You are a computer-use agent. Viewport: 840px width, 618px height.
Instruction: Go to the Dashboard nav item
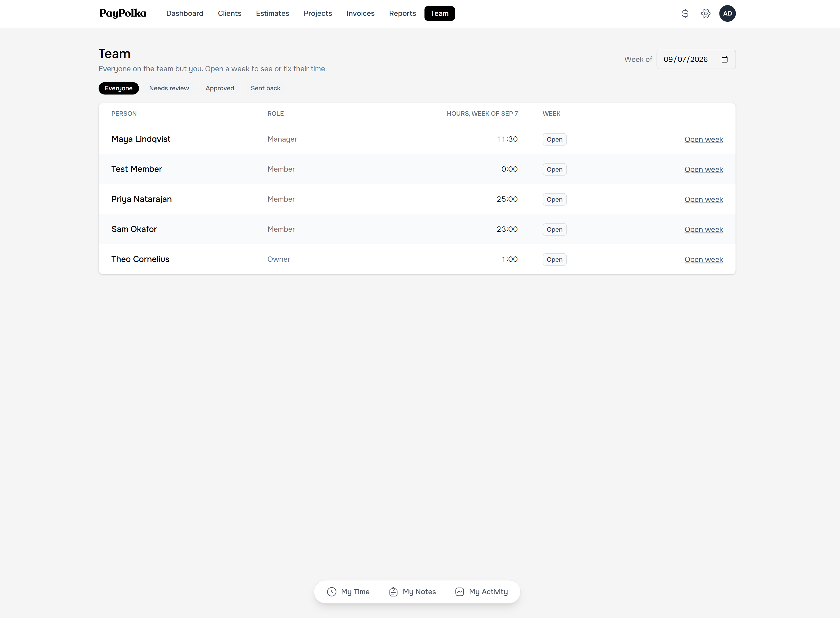click(185, 13)
